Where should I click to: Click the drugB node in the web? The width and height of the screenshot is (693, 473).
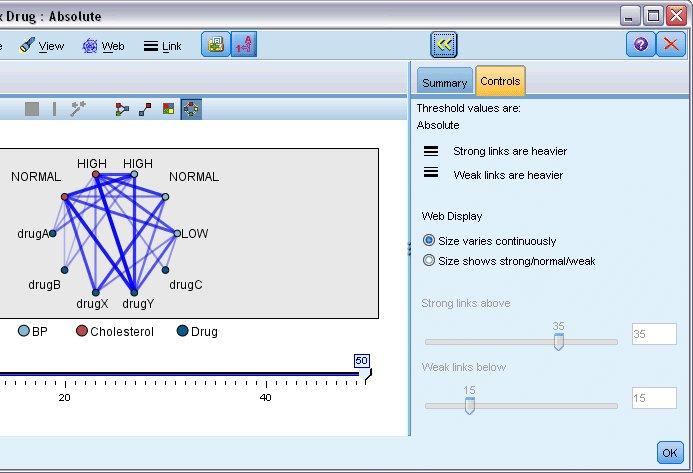coord(65,270)
